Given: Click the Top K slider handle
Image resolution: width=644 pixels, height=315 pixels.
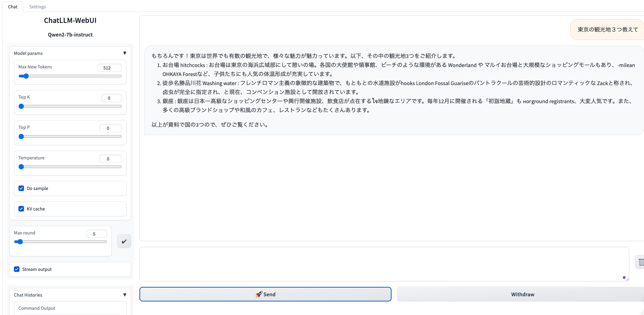Looking at the screenshot, I should [21, 106].
